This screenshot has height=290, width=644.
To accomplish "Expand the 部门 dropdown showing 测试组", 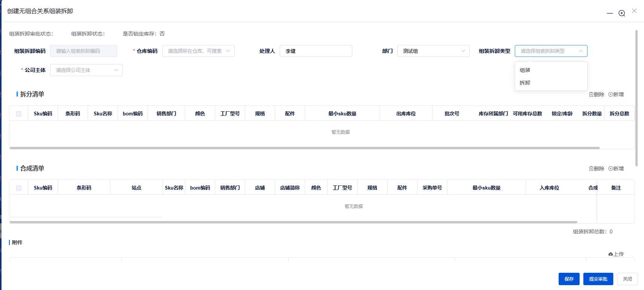I will [x=433, y=51].
